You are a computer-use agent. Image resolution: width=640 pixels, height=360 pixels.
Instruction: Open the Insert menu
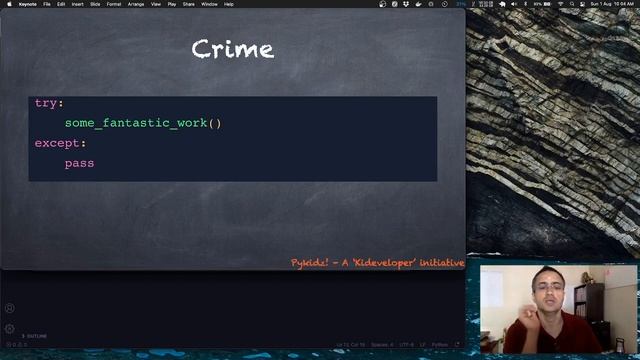[x=78, y=4]
